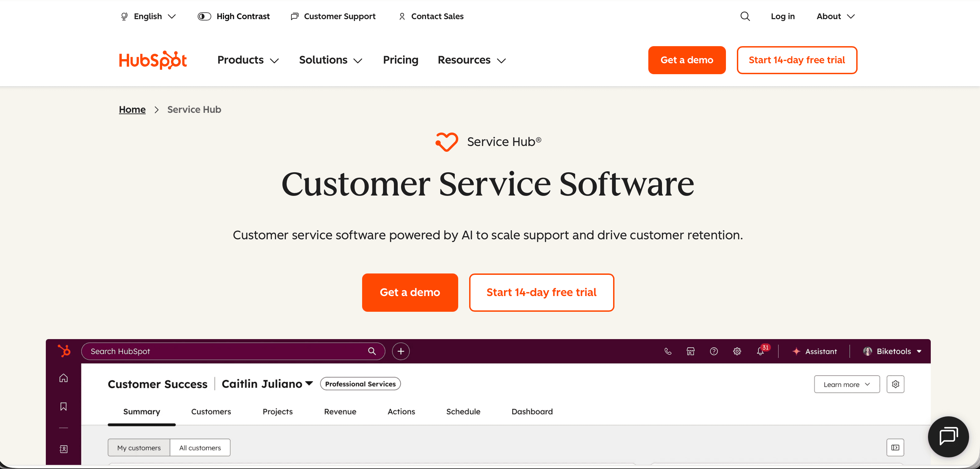The width and height of the screenshot is (980, 469).
Task: Open the phone calling icon
Action: [668, 351]
